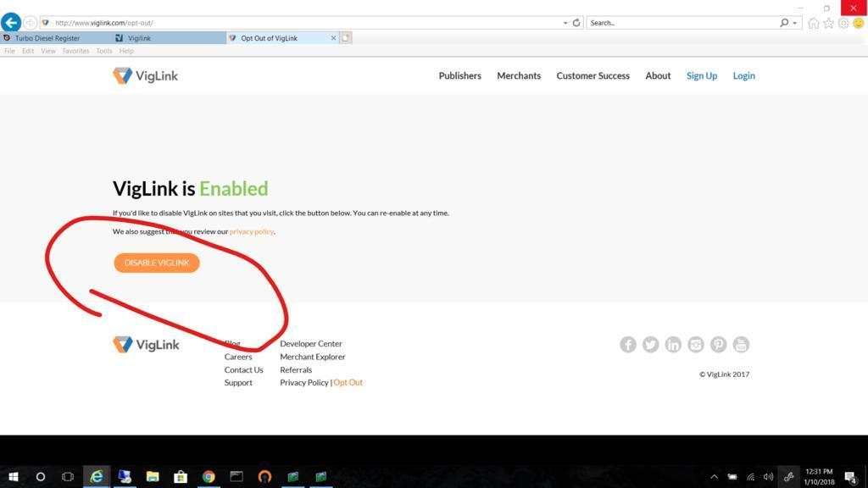Click the smiley feedback icon
This screenshot has height=488, width=868.
pos(858,23)
